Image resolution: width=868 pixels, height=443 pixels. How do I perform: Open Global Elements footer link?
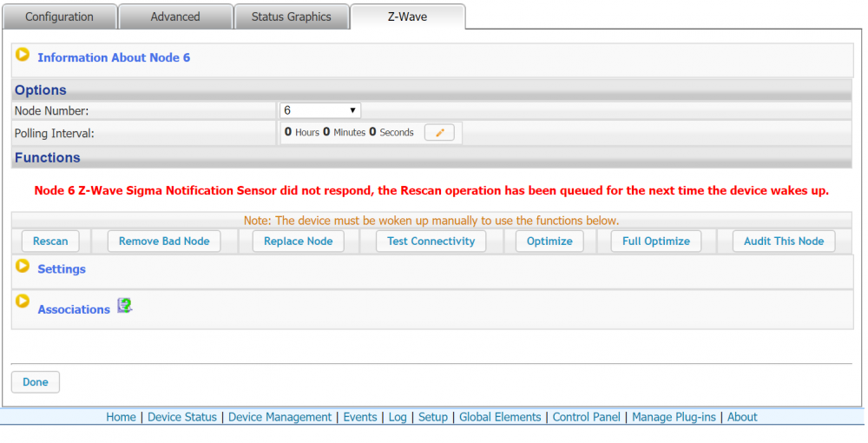point(500,417)
